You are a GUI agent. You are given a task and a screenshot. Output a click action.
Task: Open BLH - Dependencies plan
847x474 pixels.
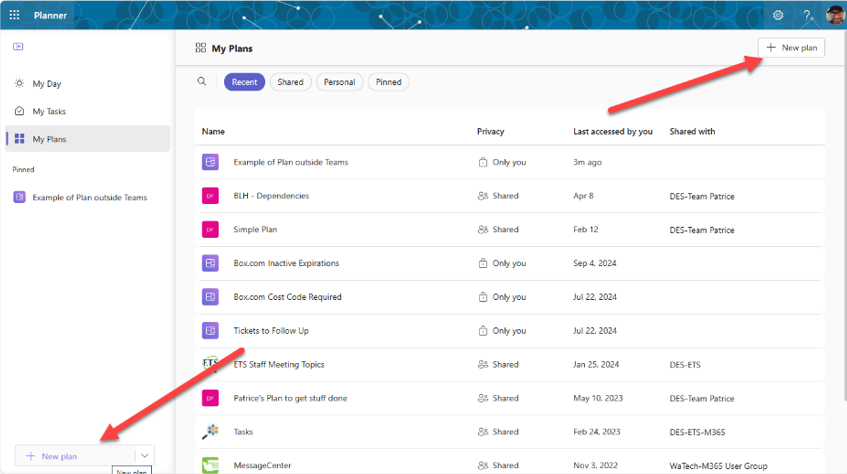pyautogui.click(x=271, y=196)
